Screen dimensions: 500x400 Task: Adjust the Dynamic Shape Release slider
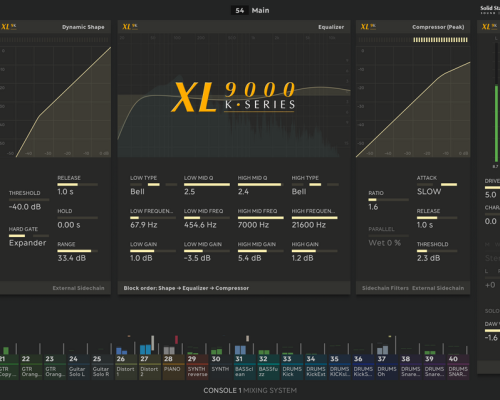click(x=77, y=184)
